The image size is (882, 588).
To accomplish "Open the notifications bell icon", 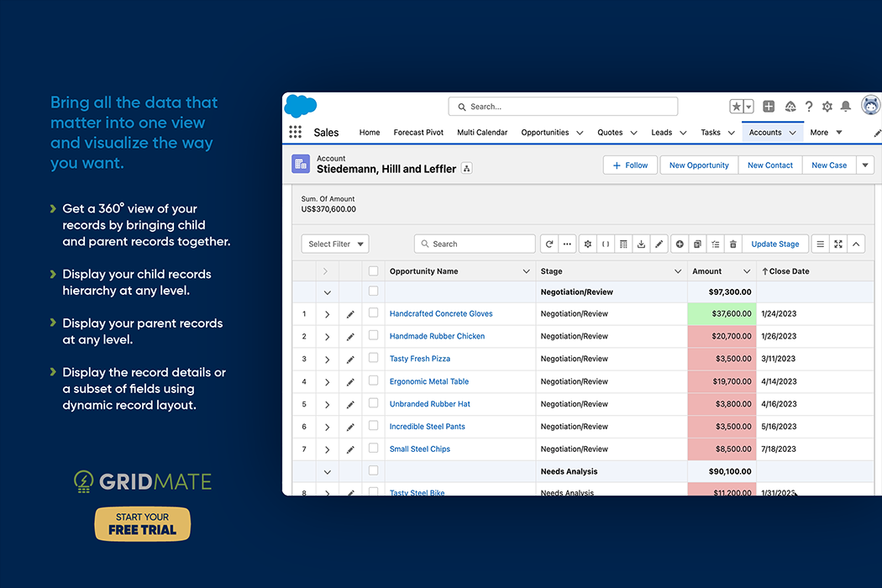I will click(846, 107).
